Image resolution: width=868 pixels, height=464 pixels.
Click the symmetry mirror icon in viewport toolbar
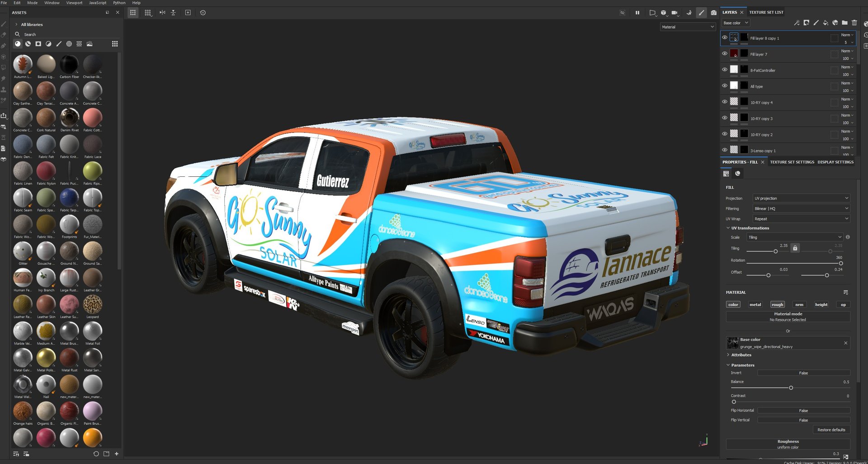click(x=162, y=13)
